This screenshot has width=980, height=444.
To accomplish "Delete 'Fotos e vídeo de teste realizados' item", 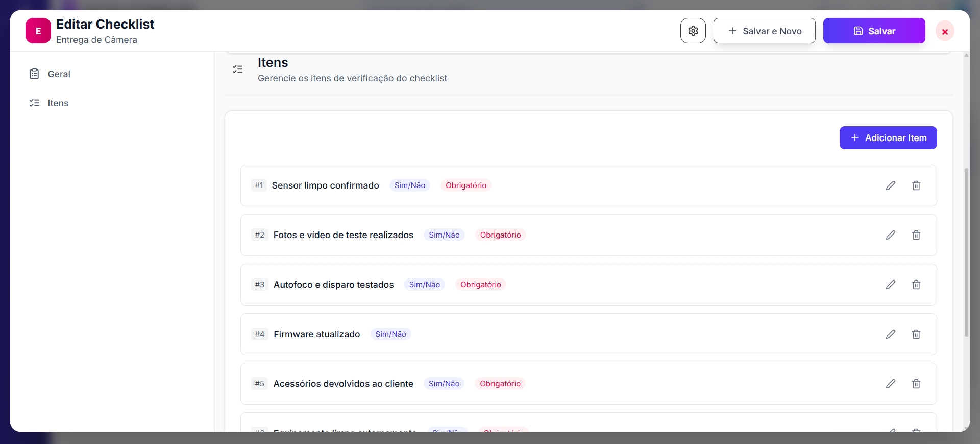I will point(916,235).
